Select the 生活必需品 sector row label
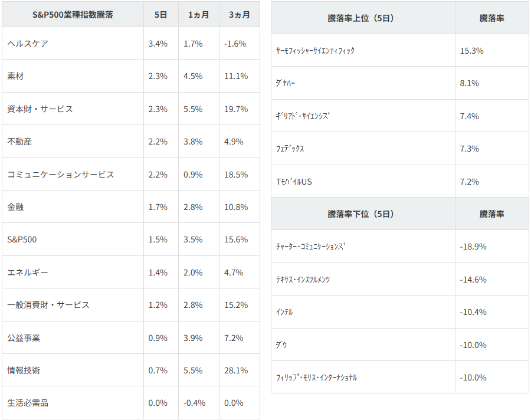Screen dimensions: 531x420 (28, 403)
